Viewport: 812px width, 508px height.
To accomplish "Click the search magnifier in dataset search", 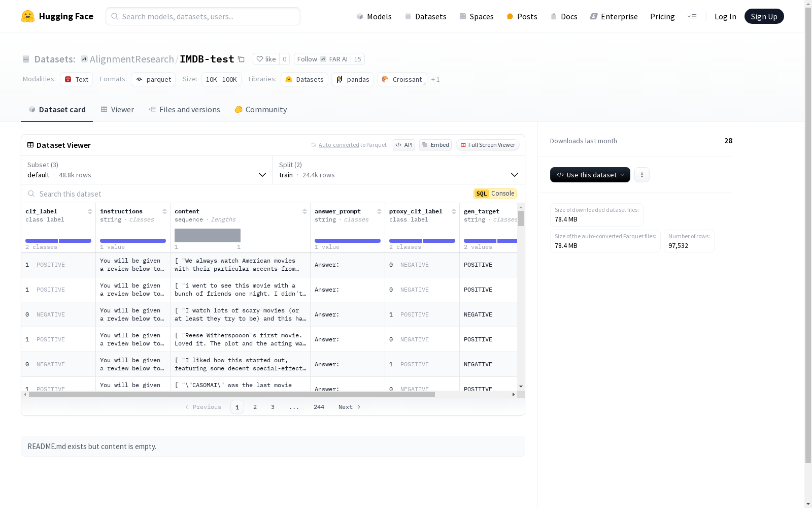I will 31,194.
